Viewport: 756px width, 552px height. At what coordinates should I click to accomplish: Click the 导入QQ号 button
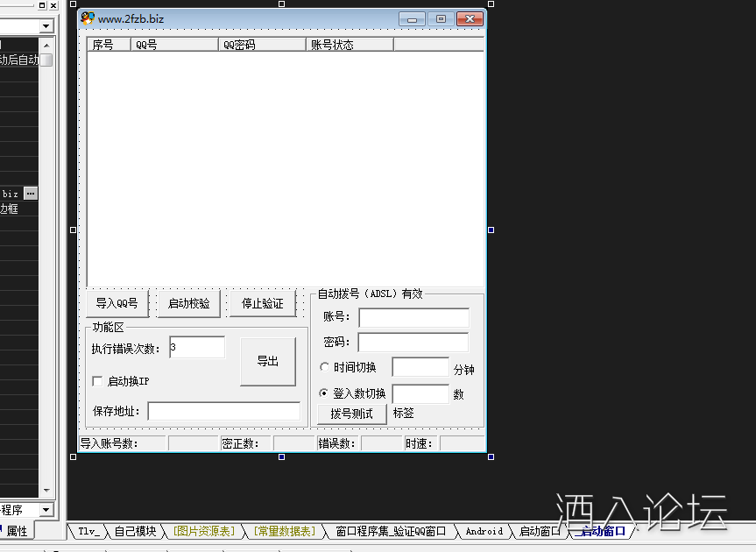(117, 303)
